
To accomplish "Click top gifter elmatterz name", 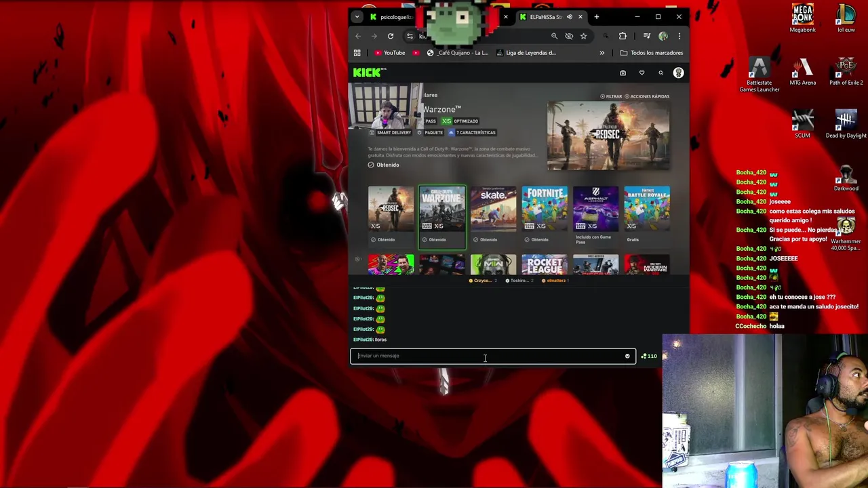I will click(555, 281).
